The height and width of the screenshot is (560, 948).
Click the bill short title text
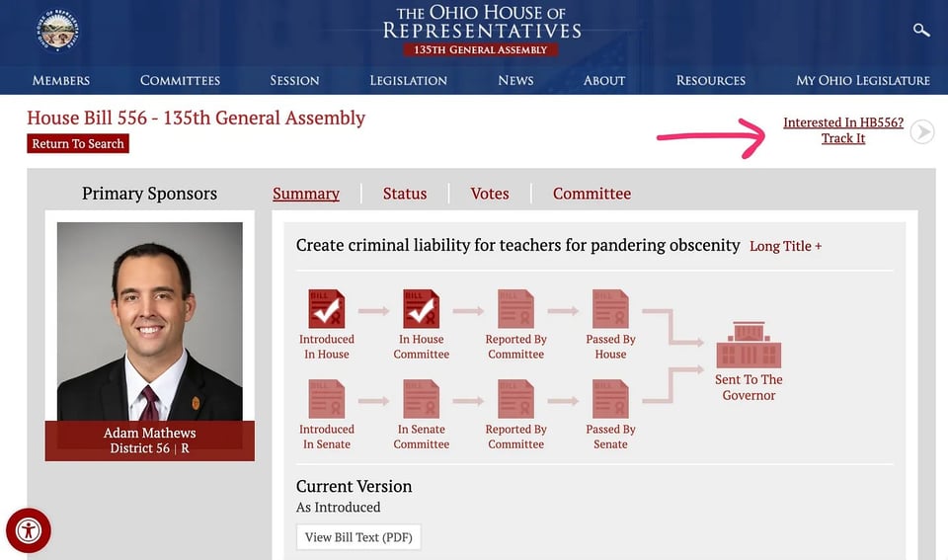pyautogui.click(x=517, y=245)
